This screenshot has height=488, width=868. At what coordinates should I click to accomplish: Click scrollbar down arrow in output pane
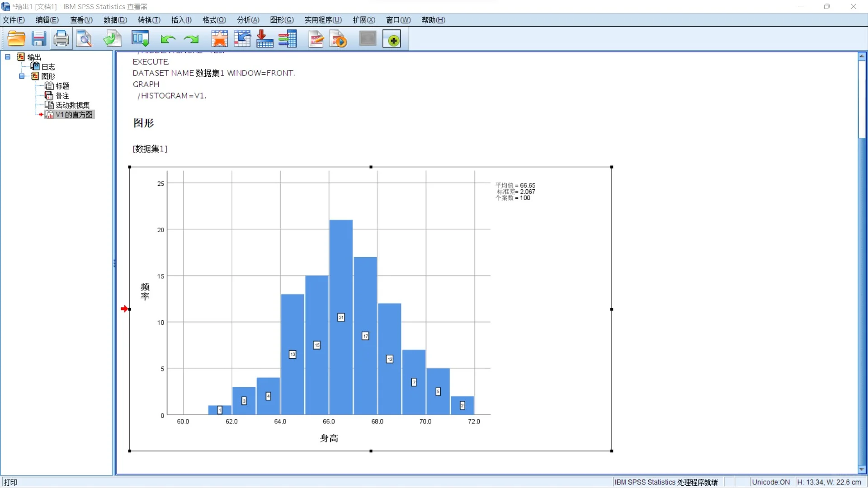coord(862,469)
